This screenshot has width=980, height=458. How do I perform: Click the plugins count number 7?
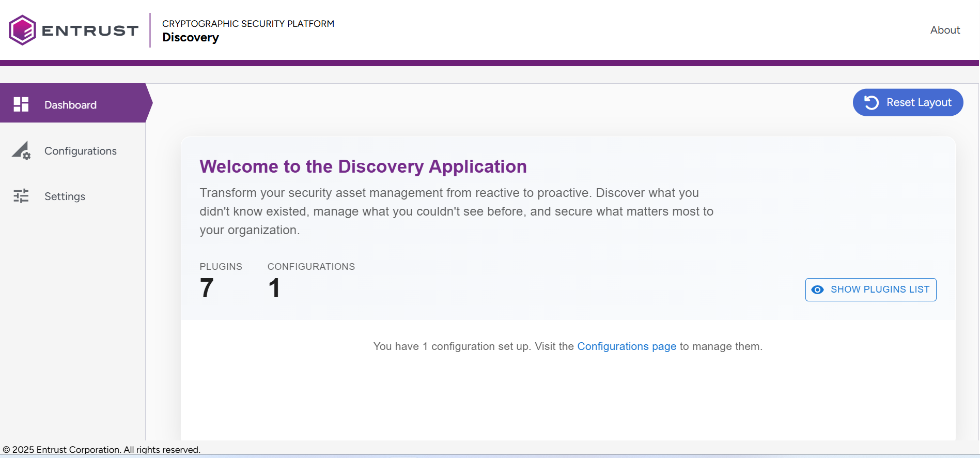tap(207, 288)
